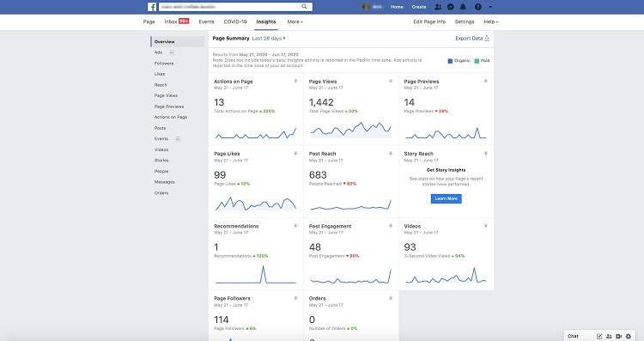Viewport: 644px width, 341px height.
Task: Select Overview in sidebar
Action: [178, 41]
